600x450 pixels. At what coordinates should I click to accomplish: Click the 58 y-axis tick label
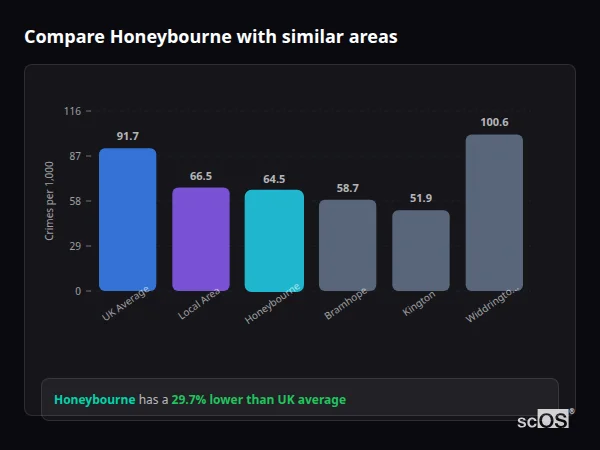pos(75,201)
